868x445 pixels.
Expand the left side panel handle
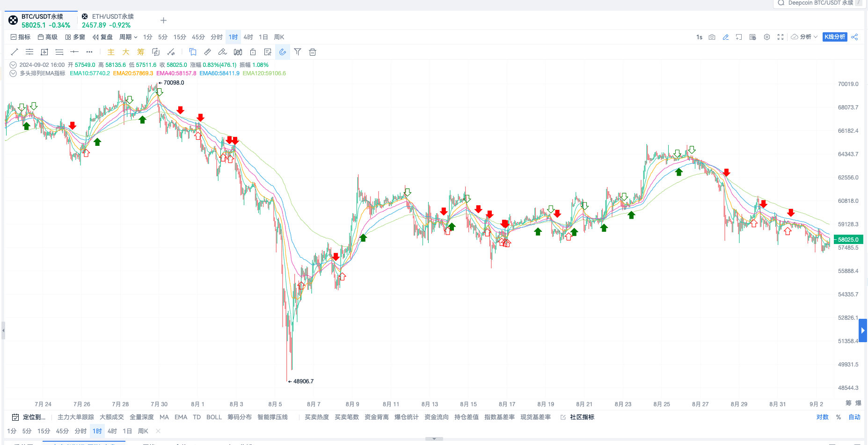click(x=3, y=330)
